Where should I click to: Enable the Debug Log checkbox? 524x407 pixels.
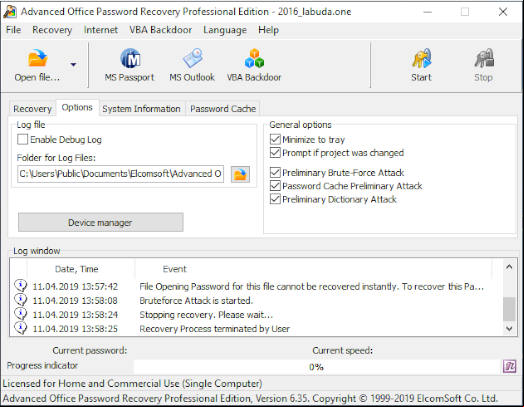tap(22, 139)
